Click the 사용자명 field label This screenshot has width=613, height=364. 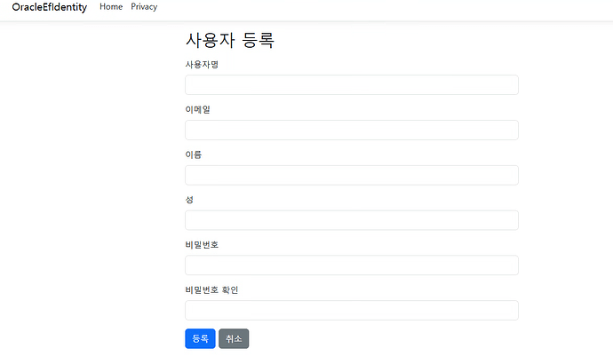[x=202, y=65]
